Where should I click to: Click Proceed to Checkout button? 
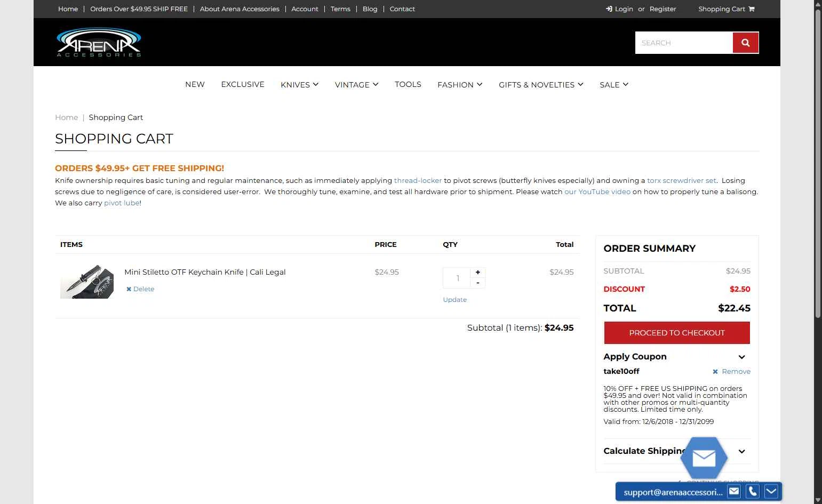pyautogui.click(x=677, y=333)
